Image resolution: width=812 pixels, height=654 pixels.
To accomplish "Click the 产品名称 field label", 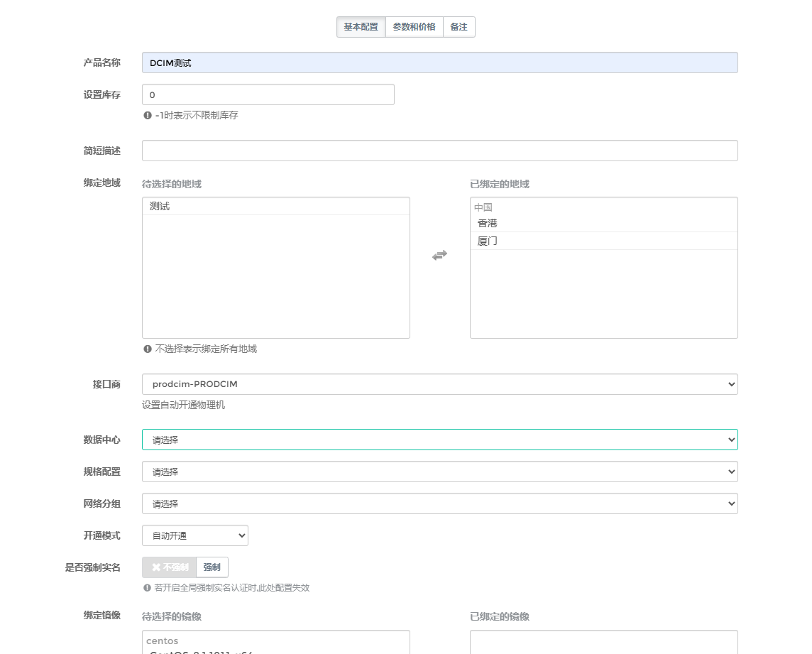I will (102, 62).
